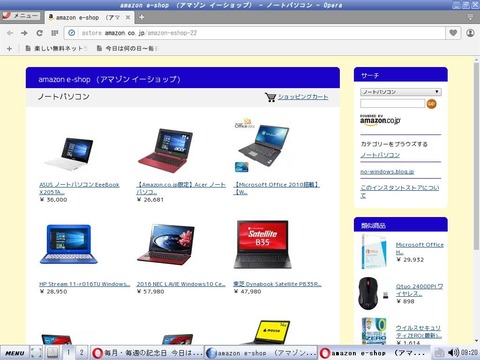This screenshot has height=360, width=480.
Task: Open Dynabook Satellite PB35R product link
Action: coord(277,284)
